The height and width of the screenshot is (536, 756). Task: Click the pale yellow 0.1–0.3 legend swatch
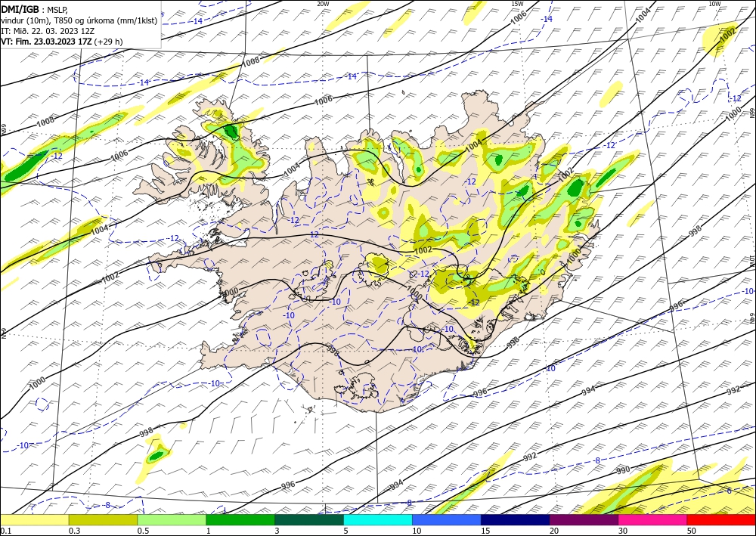coord(34,519)
